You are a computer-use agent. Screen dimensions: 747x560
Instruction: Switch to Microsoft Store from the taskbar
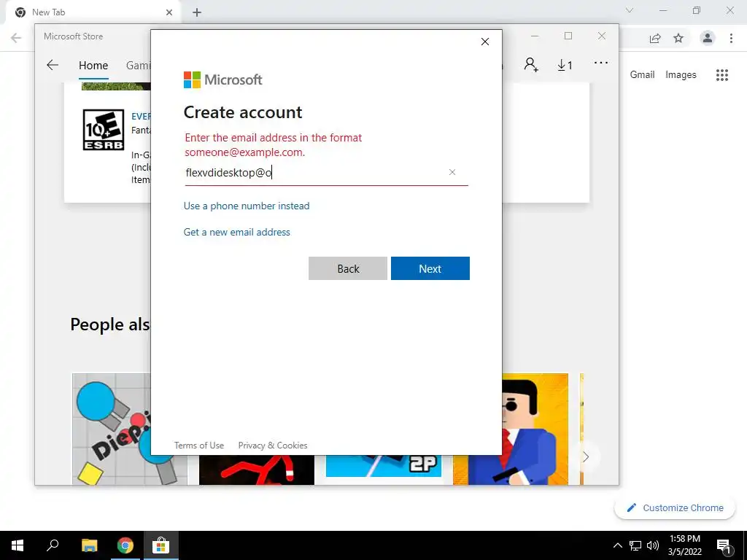click(161, 545)
